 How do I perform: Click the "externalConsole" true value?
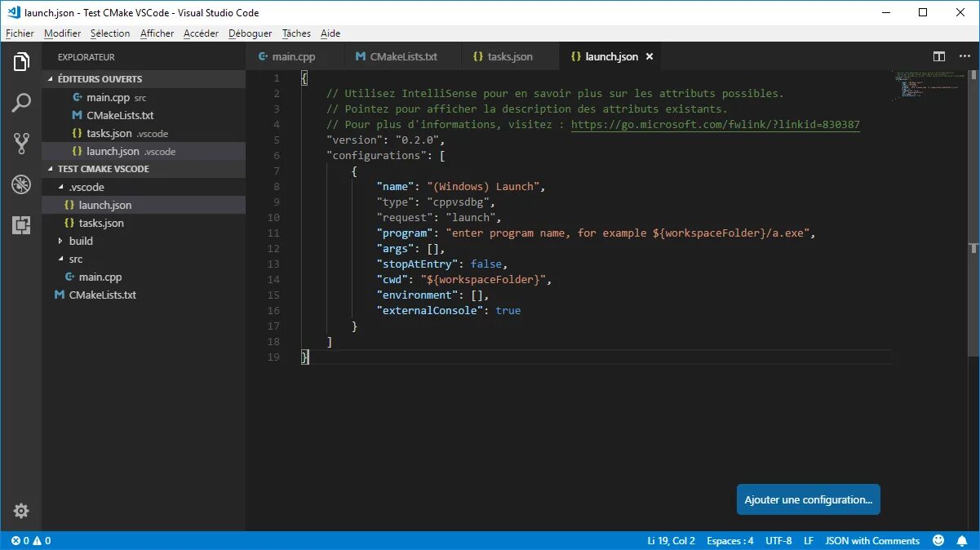[508, 310]
